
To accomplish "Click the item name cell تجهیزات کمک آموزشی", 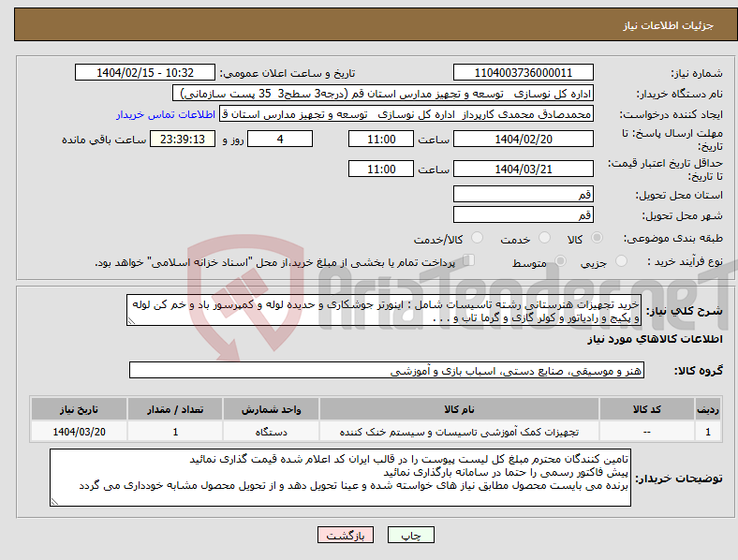I will 459,432.
